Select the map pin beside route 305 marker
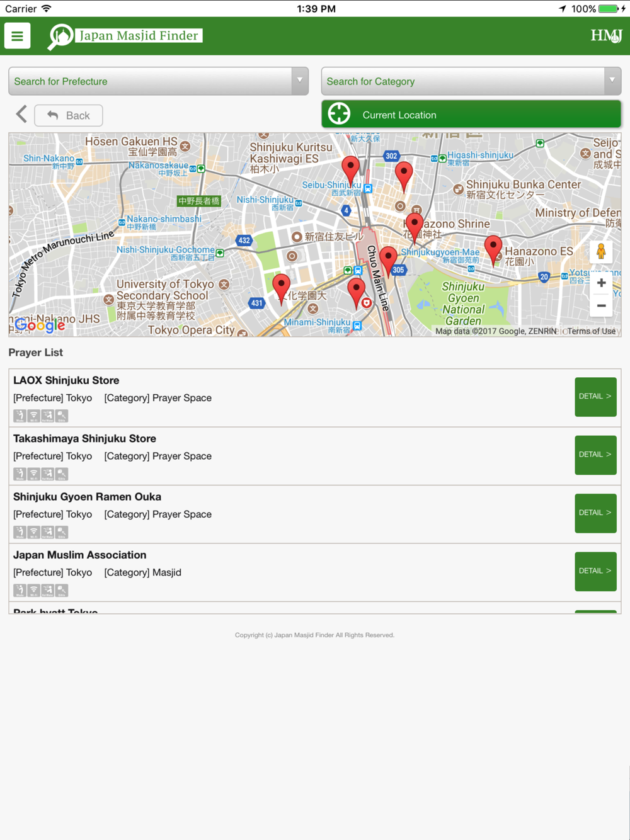The width and height of the screenshot is (630, 840). tap(388, 261)
